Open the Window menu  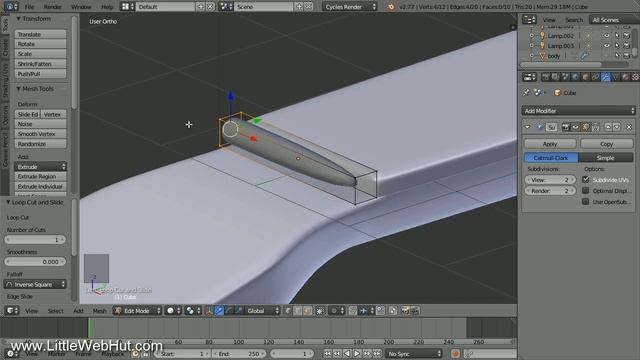[81, 7]
